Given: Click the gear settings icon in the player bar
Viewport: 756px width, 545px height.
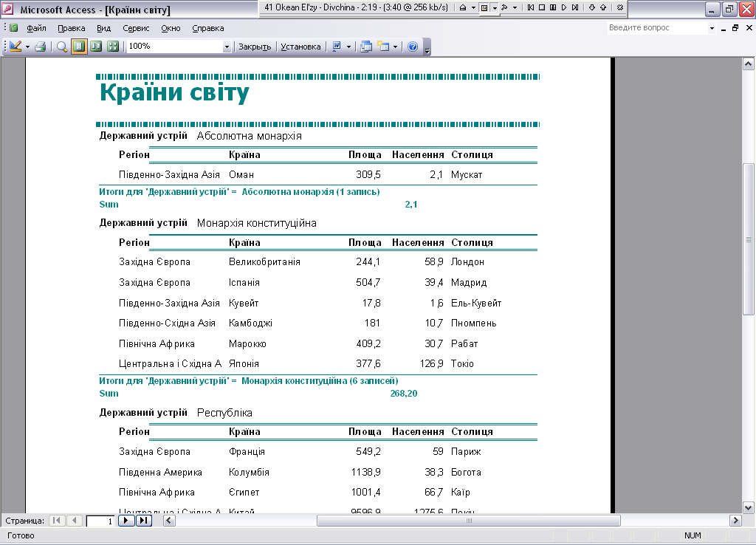Looking at the screenshot, I should coord(620,7).
